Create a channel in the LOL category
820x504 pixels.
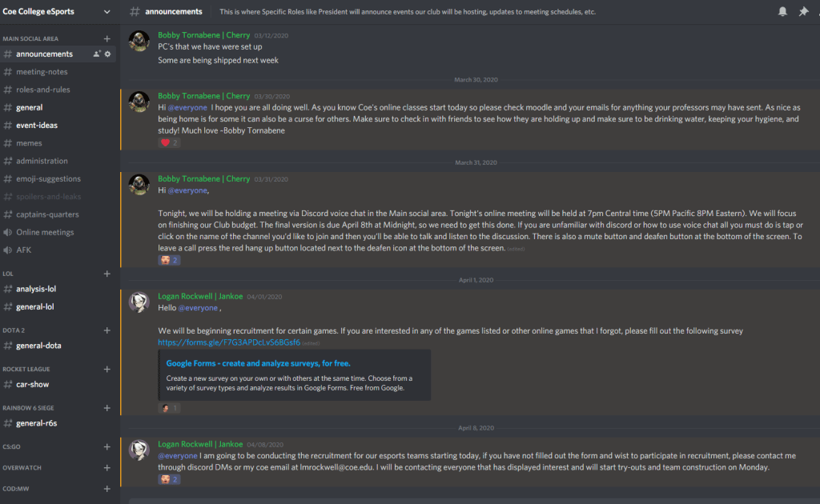tap(107, 274)
